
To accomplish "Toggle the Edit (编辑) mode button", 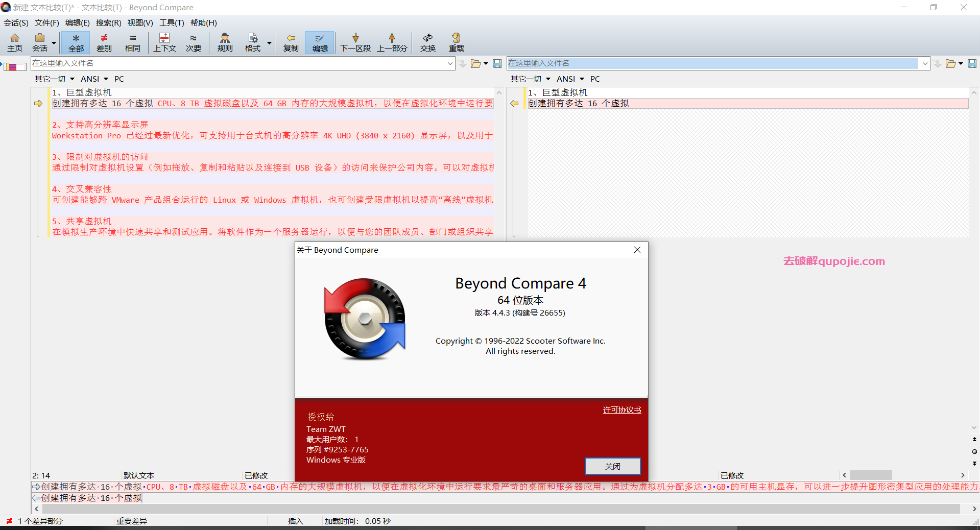I will click(x=320, y=42).
